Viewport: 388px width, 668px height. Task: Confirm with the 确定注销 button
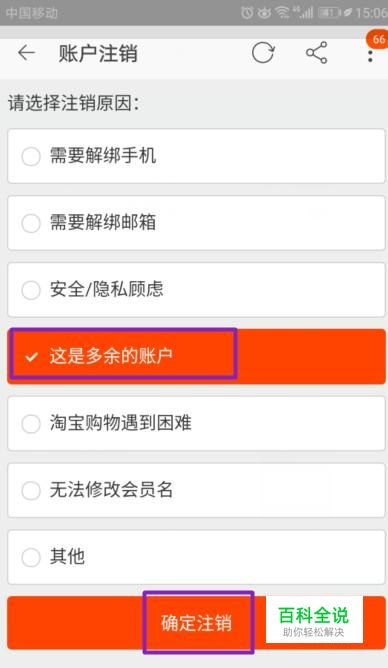point(196,623)
